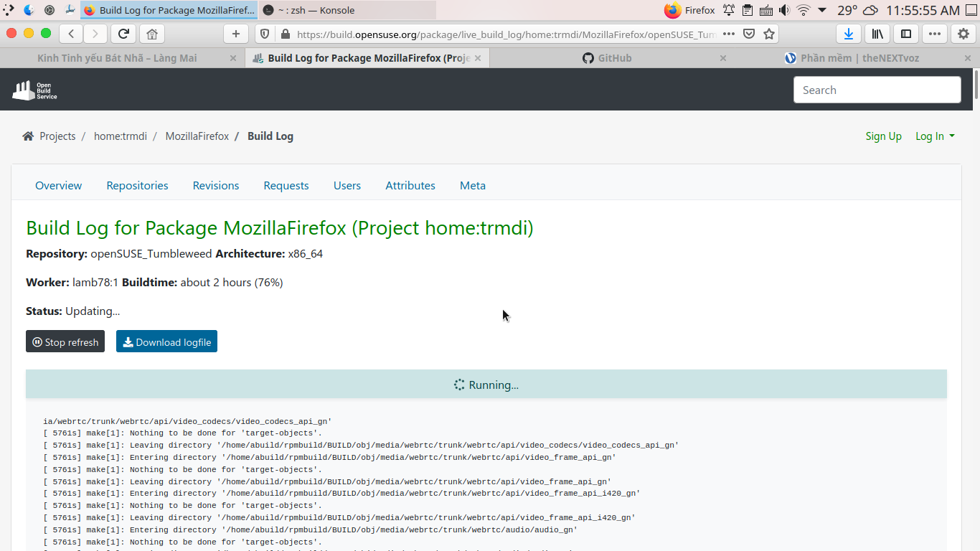Go to the browser home page

pyautogui.click(x=151, y=34)
